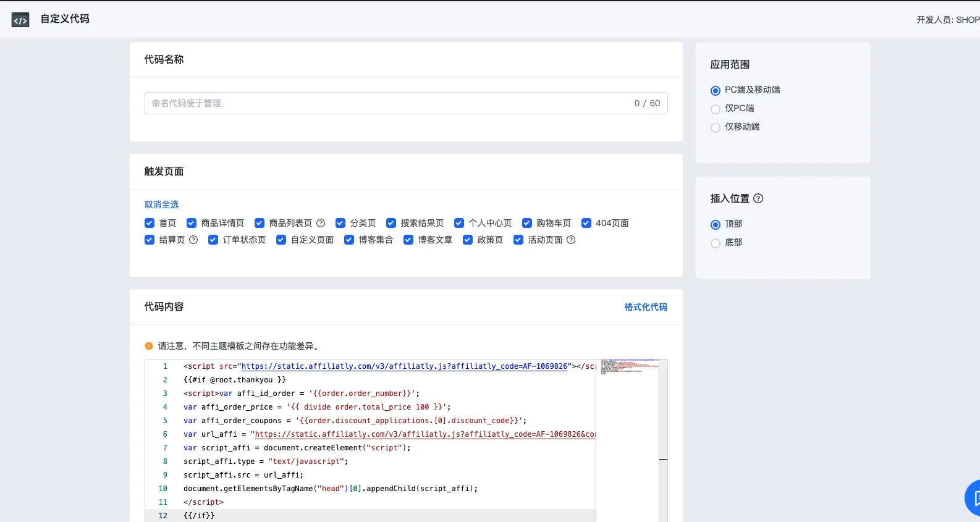980x522 pixels.
Task: Uncheck the 首页 checkbox
Action: 150,223
